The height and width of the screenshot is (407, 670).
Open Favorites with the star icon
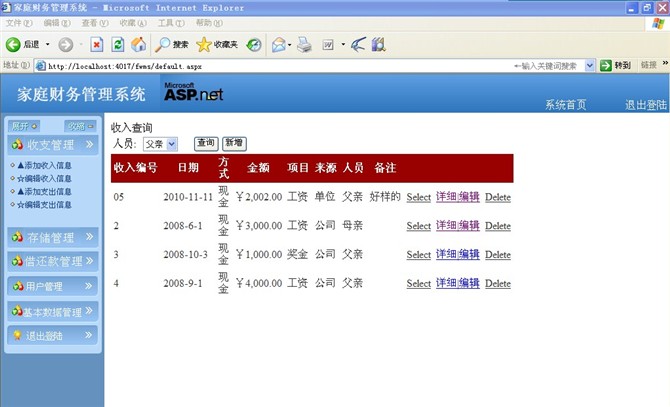coord(204,44)
